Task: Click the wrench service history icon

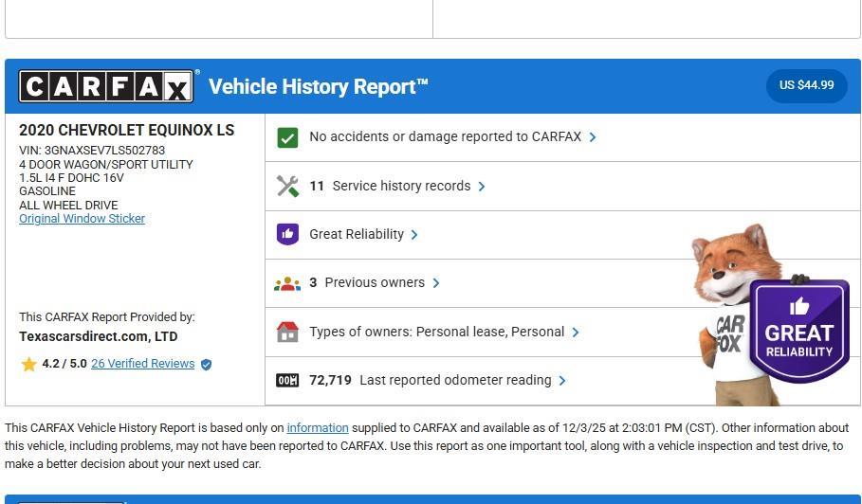Action: 287,186
